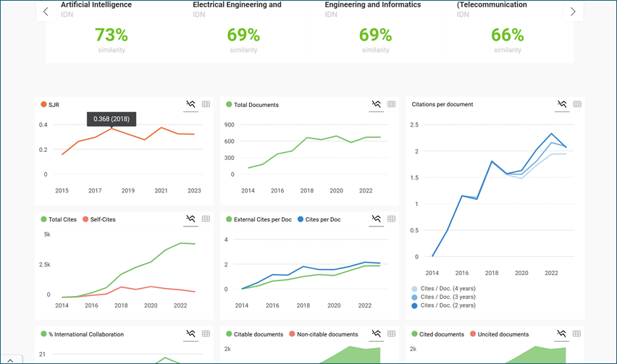Select Total Documents line chart icon
617x364 pixels.
(375, 105)
